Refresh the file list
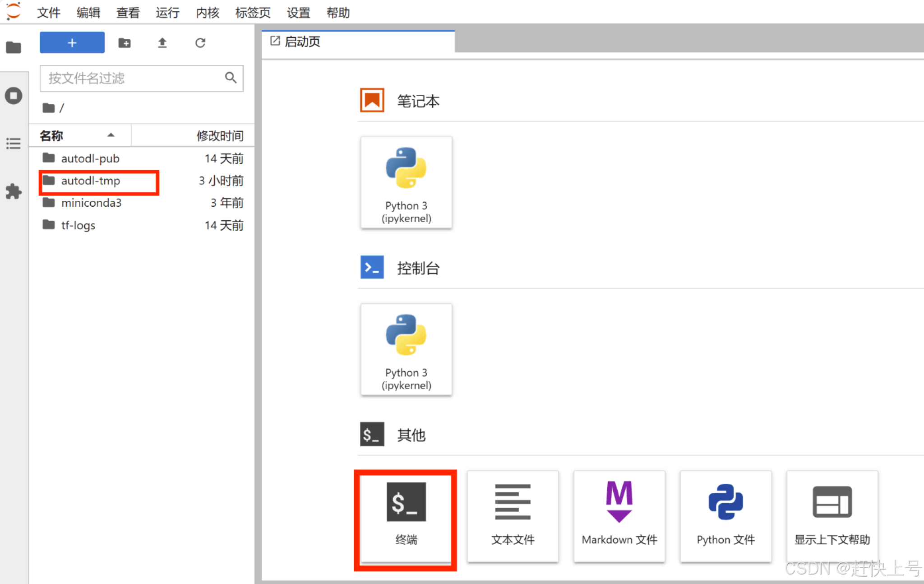The image size is (924, 584). pos(200,43)
